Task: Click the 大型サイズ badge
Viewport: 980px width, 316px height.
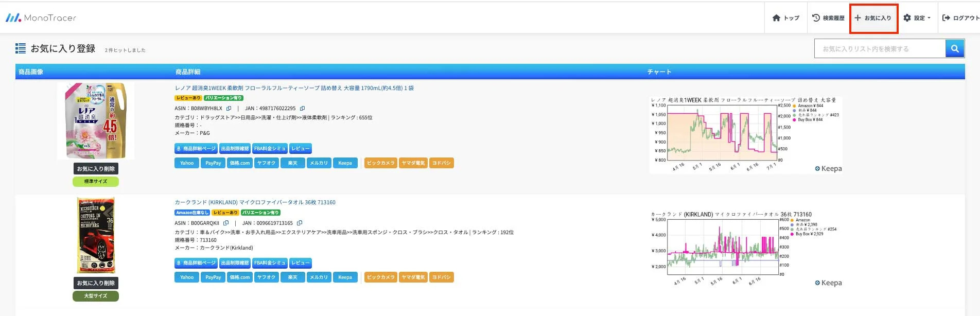Action: coord(96,296)
